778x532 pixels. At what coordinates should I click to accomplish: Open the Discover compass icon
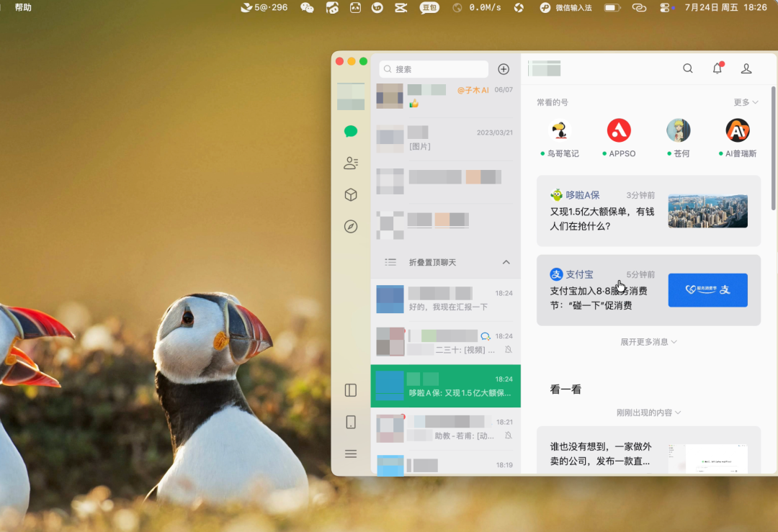click(x=351, y=227)
